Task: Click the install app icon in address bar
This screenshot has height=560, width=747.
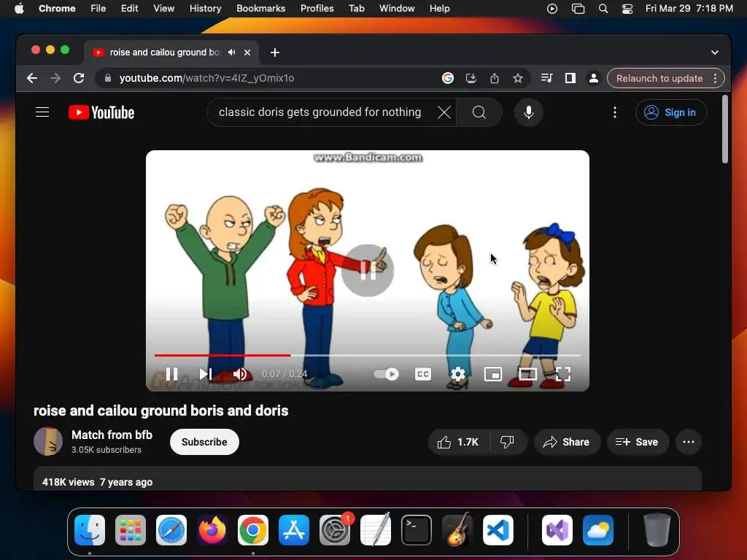Action: coord(471,78)
